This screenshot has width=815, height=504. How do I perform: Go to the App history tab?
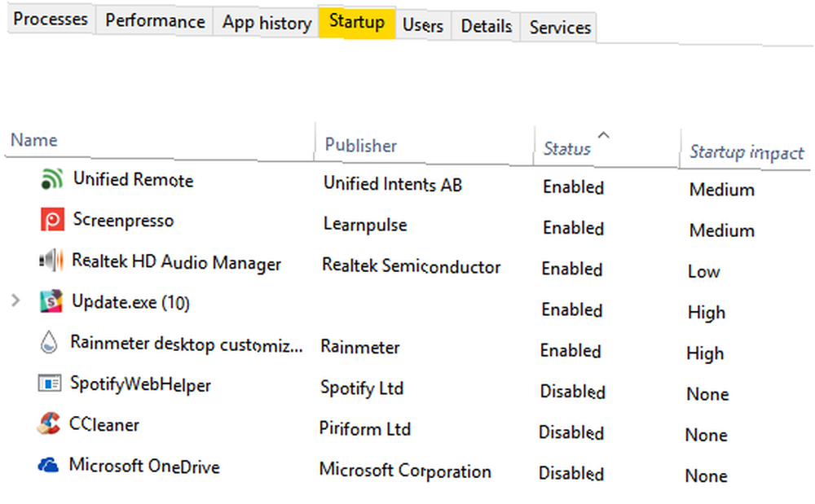tap(267, 24)
